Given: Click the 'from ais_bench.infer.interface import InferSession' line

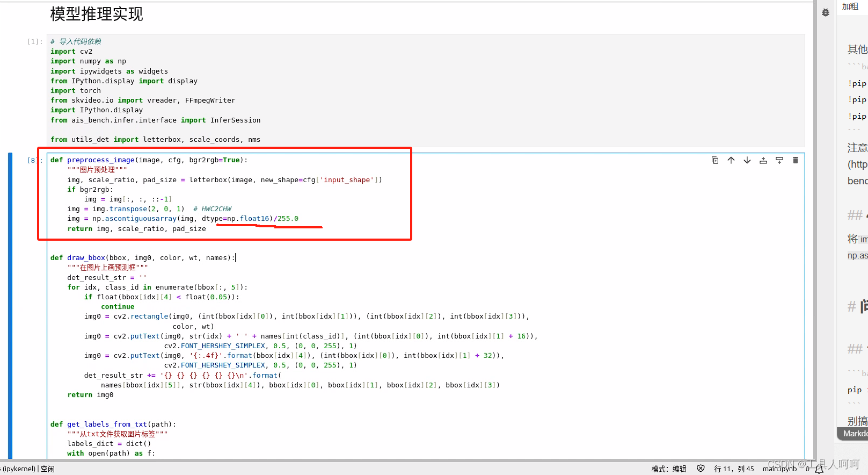Looking at the screenshot, I should (x=156, y=120).
